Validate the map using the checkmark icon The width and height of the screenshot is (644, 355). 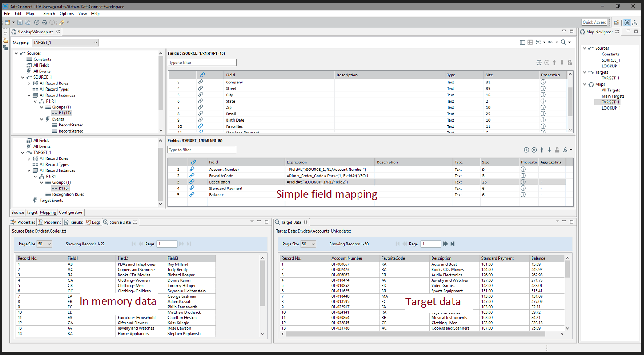click(x=36, y=22)
